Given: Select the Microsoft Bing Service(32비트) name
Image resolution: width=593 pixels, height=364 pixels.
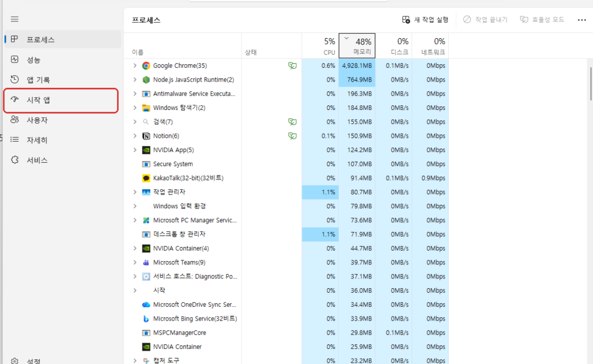Looking at the screenshot, I should (195, 319).
